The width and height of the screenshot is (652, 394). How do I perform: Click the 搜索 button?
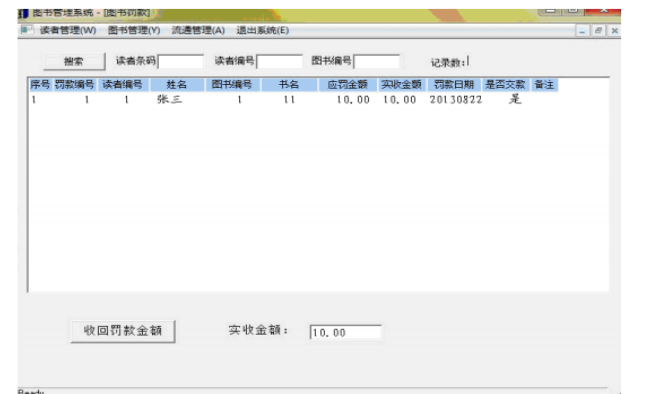pyautogui.click(x=74, y=62)
